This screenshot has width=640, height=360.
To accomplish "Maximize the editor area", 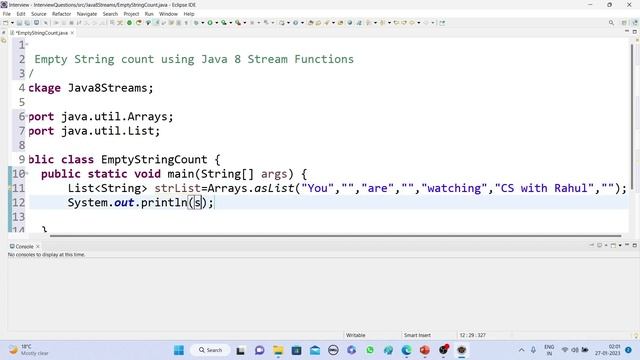I will (x=634, y=31).
